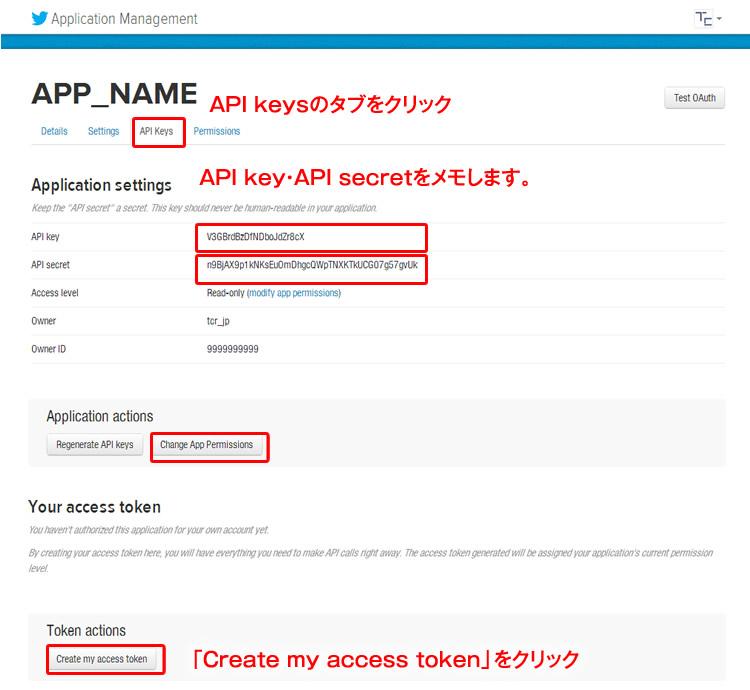Image resolution: width=750 pixels, height=690 pixels.
Task: Select the API Keys tab
Action: point(156,131)
